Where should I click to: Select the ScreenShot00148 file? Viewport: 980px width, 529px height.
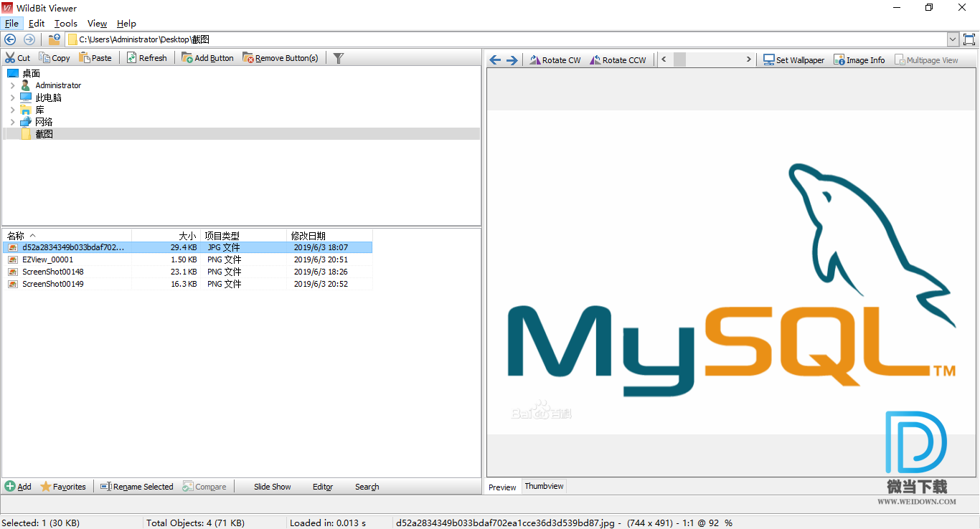[52, 272]
